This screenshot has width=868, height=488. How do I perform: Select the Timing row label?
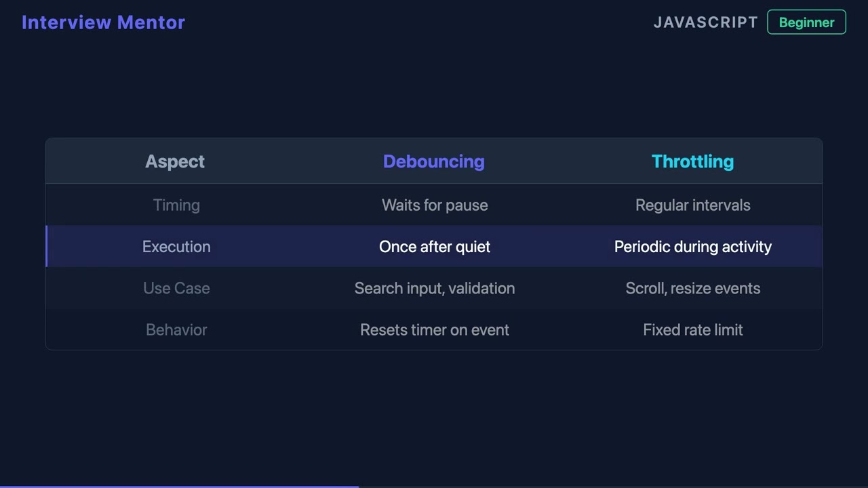point(176,205)
